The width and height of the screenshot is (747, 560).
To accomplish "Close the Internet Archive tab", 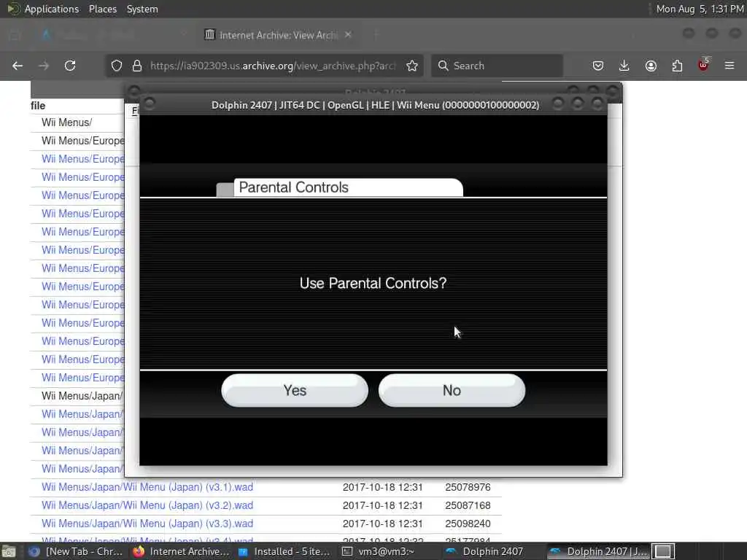I will tap(348, 35).
